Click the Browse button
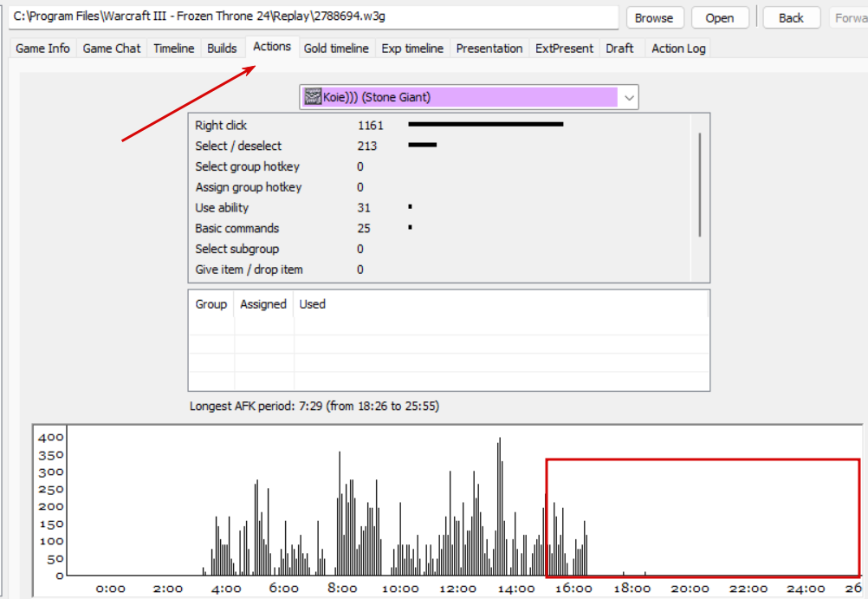This screenshot has width=868, height=599. [654, 17]
